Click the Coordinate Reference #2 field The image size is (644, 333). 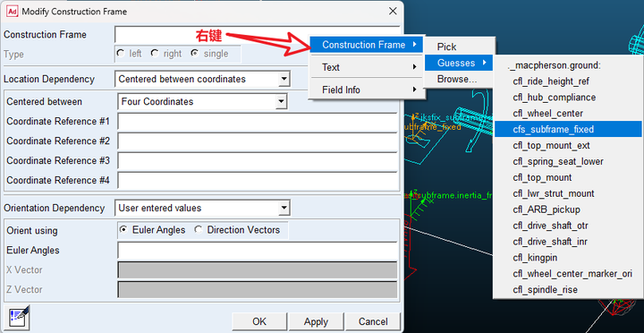258,141
